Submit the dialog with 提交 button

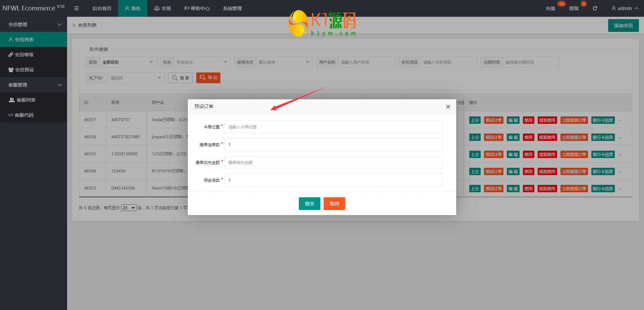click(310, 204)
